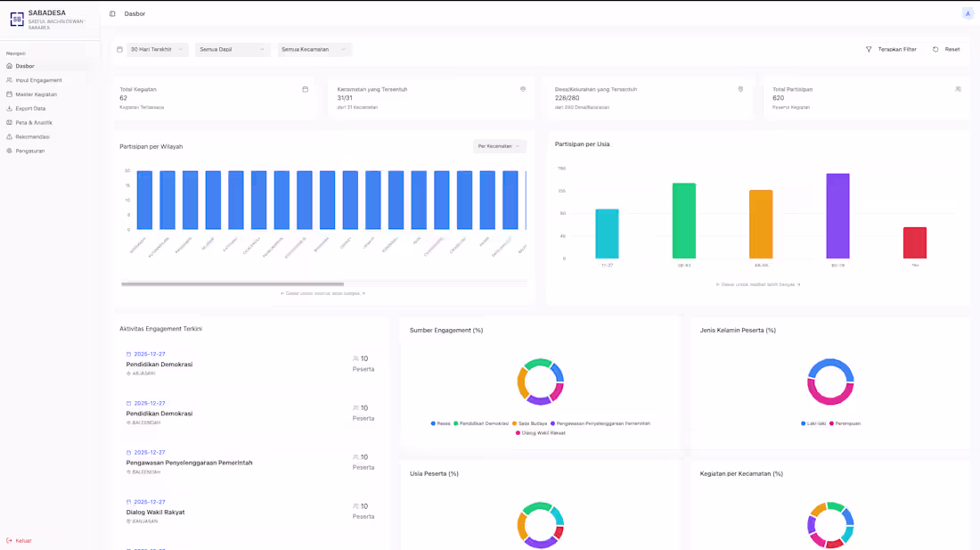Viewport: 980px width, 550px height.
Task: Click participants icon in Dialog Wakil Rakyat row
Action: (x=355, y=506)
